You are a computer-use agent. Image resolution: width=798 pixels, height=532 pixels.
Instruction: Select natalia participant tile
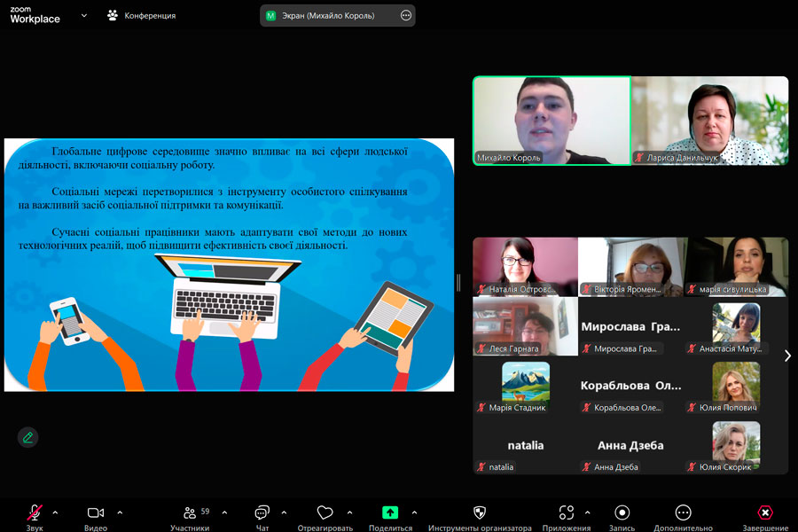(525, 445)
